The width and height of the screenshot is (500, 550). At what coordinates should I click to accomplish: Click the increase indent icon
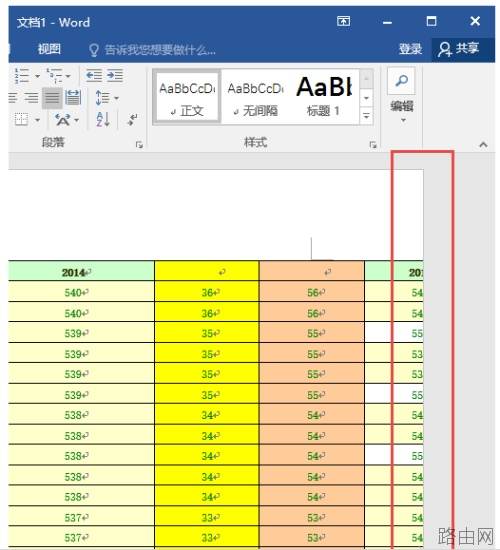pyautogui.click(x=115, y=75)
